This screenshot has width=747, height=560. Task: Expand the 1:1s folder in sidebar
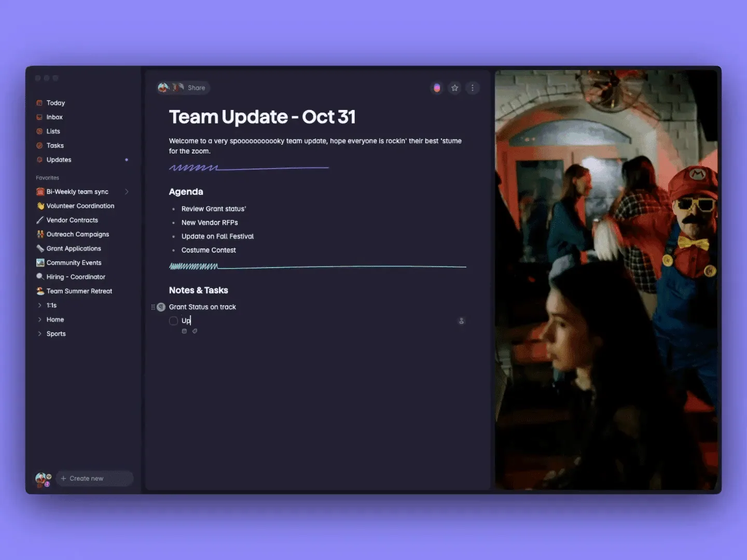point(39,305)
